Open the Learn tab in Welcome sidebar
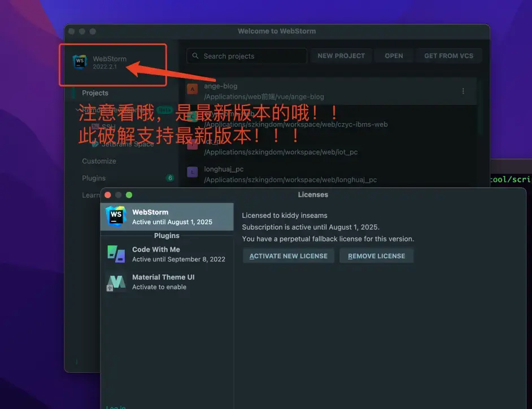This screenshot has width=532, height=409. (90, 195)
